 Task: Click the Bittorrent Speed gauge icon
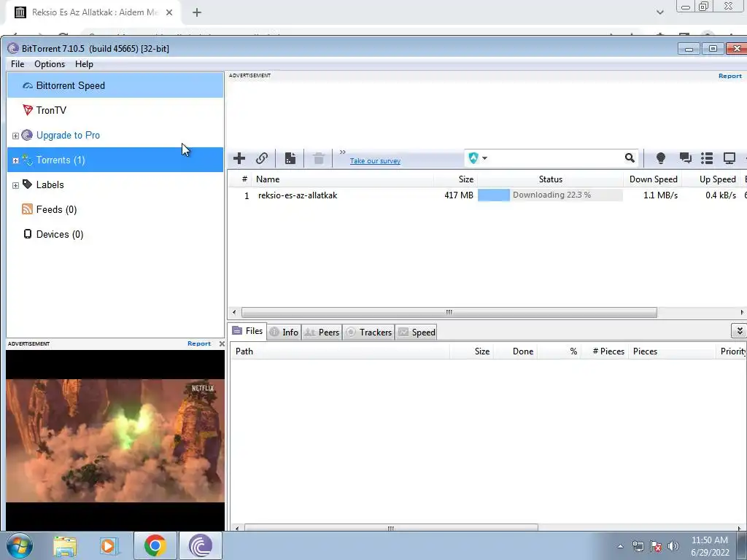(28, 86)
